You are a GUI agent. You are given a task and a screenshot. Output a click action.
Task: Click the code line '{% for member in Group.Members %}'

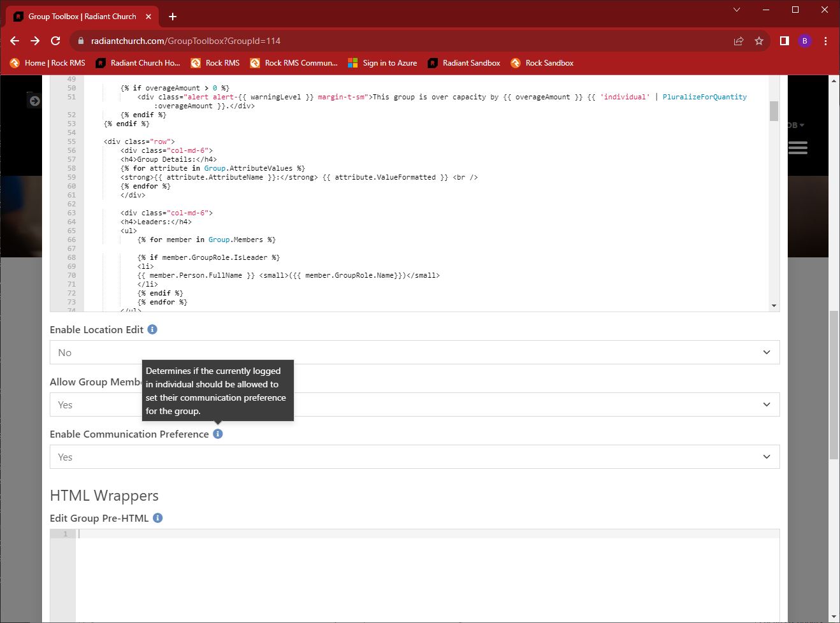(x=206, y=240)
